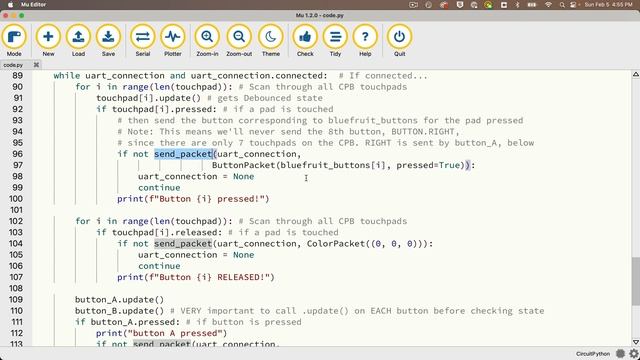Click 'continue' on line 106

159,266
